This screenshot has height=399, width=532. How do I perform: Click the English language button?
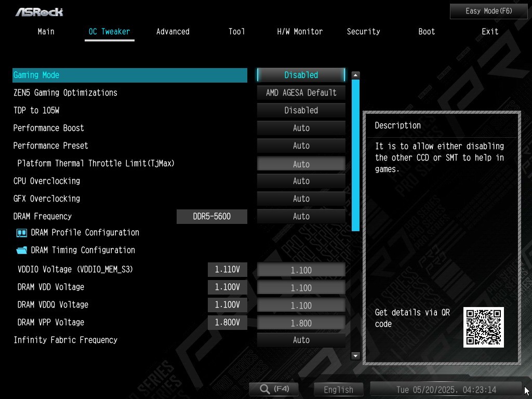pyautogui.click(x=338, y=390)
